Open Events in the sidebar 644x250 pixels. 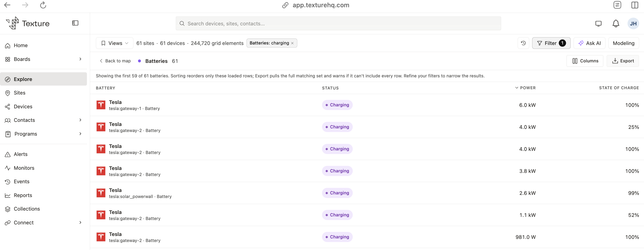point(44,182)
